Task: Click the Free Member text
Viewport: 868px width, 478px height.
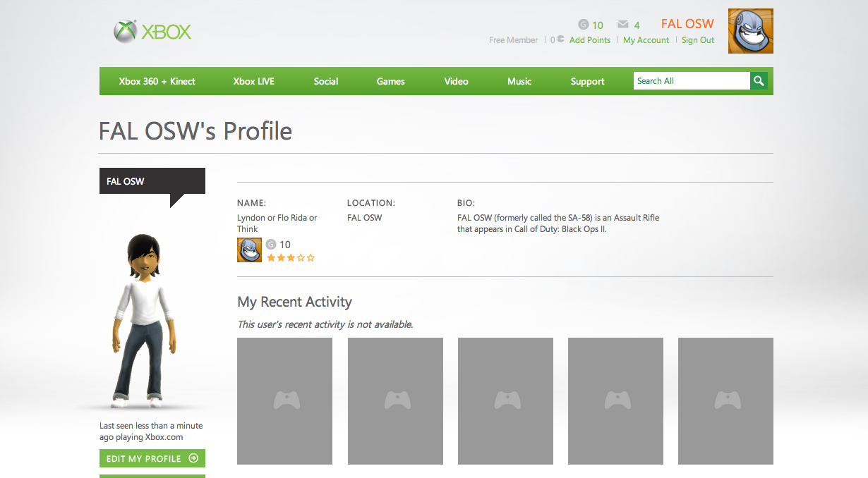Action: coord(514,40)
